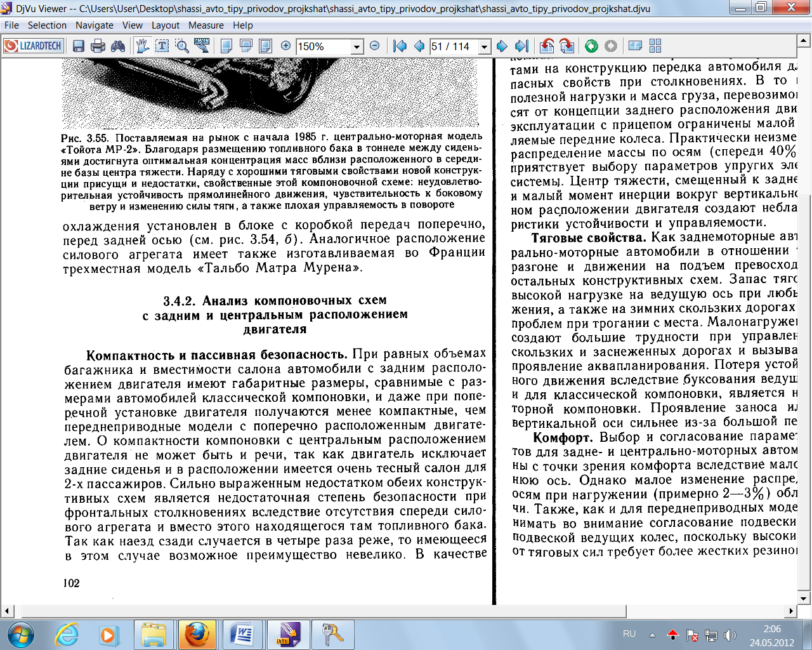Open the Selection menu
The width and height of the screenshot is (812, 650).
click(47, 25)
